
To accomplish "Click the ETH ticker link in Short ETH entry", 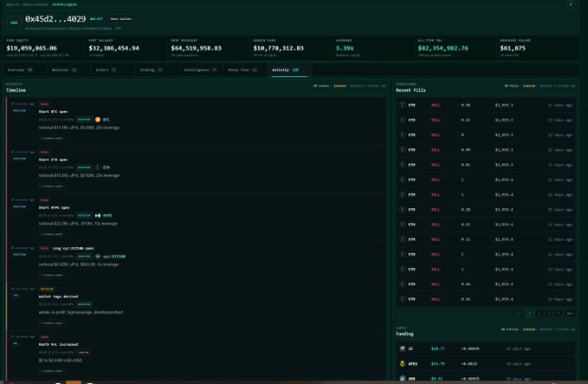I will 107,168.
